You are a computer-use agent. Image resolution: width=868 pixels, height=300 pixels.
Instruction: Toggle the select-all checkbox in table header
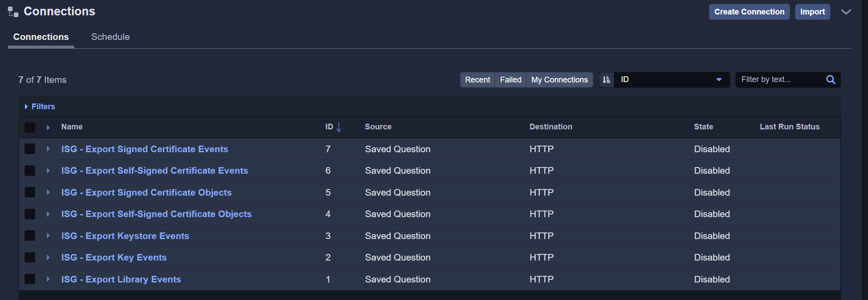pyautogui.click(x=30, y=127)
